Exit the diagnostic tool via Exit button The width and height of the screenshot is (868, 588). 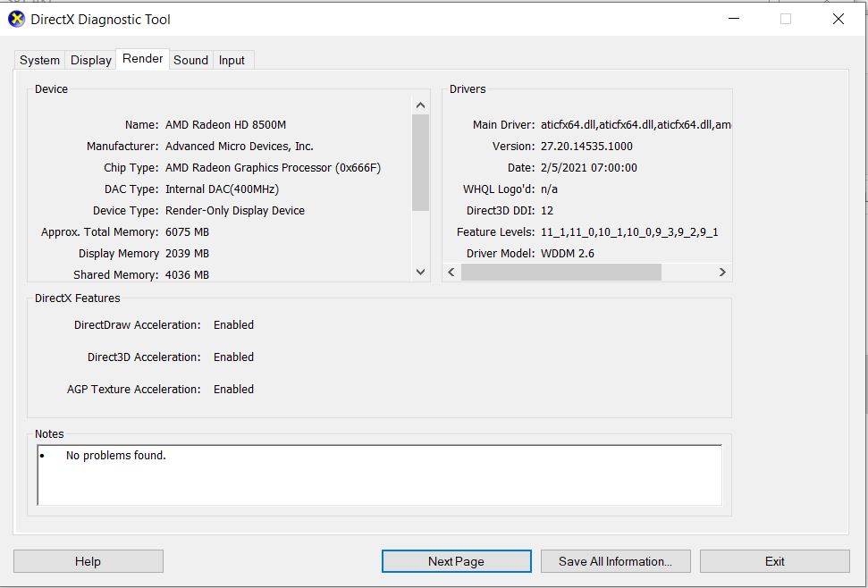pyautogui.click(x=774, y=561)
